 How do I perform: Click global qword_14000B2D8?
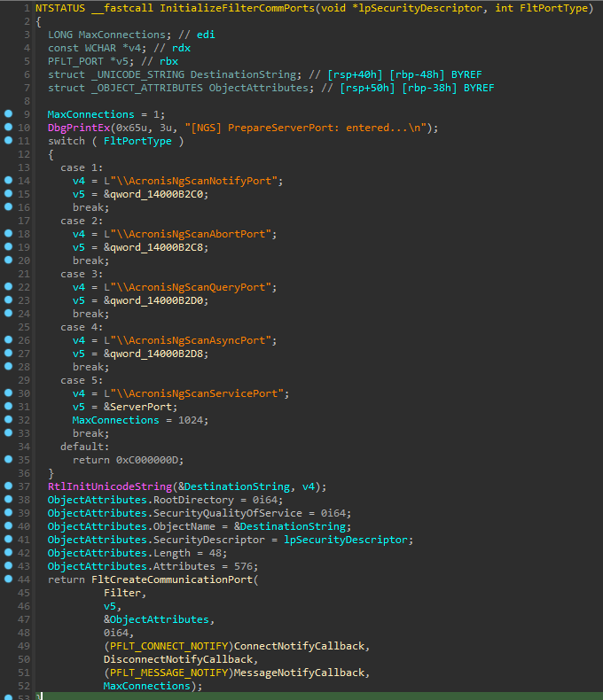click(156, 354)
